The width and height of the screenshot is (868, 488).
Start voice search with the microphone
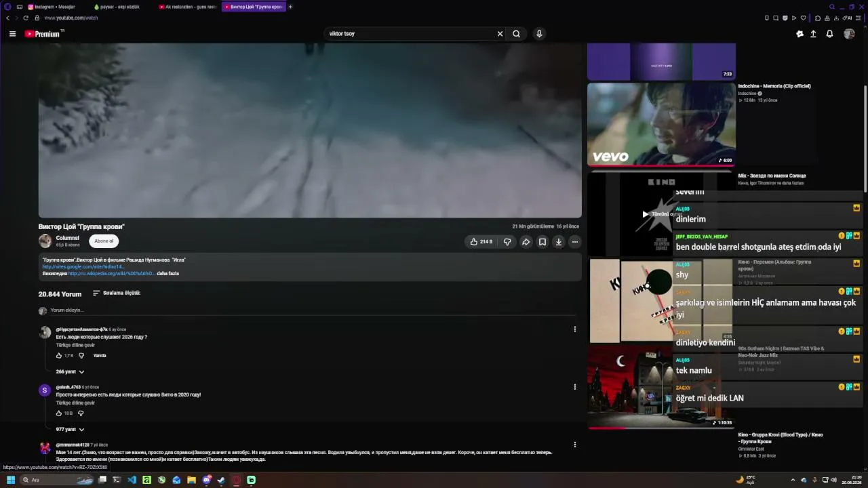pyautogui.click(x=539, y=34)
